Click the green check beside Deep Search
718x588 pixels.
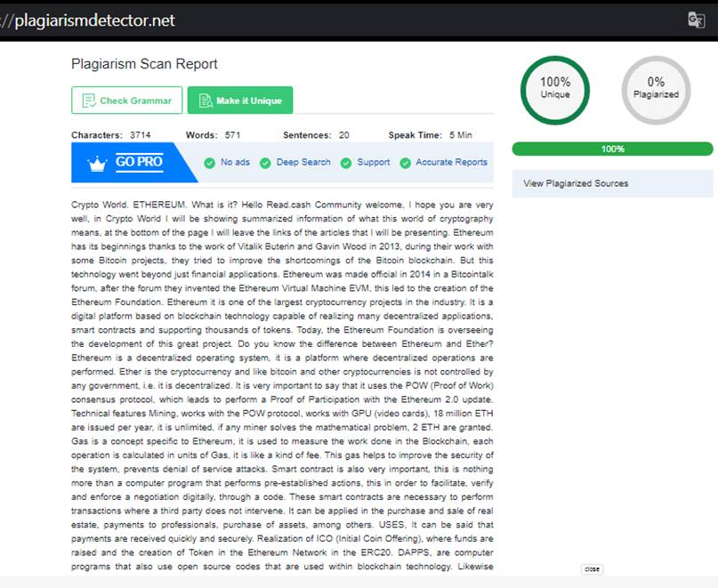click(265, 163)
